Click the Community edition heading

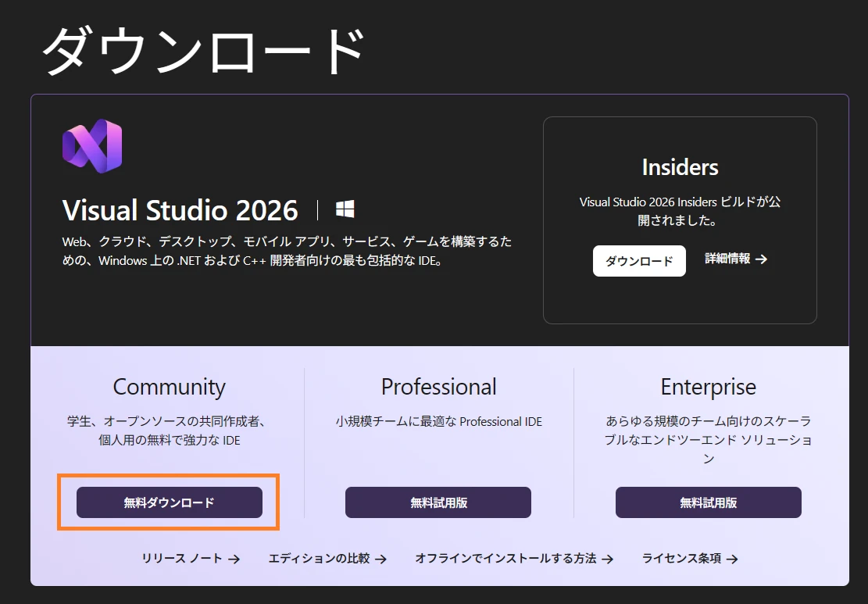coord(169,387)
